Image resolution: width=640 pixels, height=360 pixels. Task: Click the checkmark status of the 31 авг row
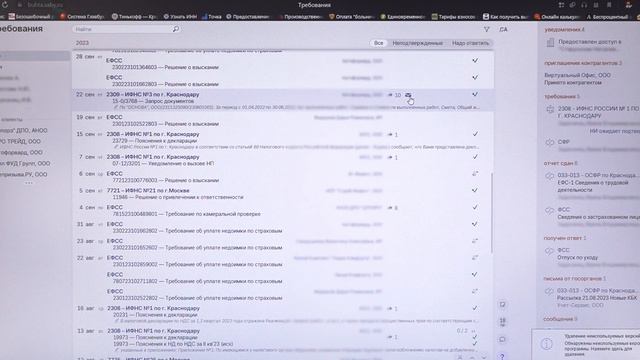[475, 224]
